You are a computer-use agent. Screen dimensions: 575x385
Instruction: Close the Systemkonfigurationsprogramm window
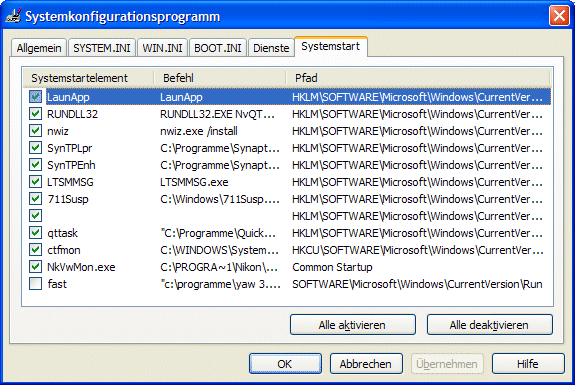pyautogui.click(x=559, y=16)
